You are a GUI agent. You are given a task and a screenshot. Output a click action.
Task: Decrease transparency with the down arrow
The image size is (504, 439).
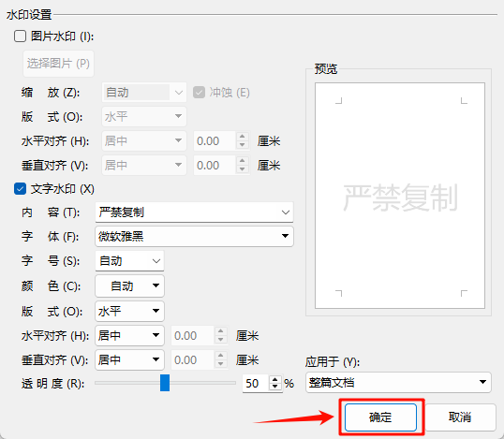(275, 387)
